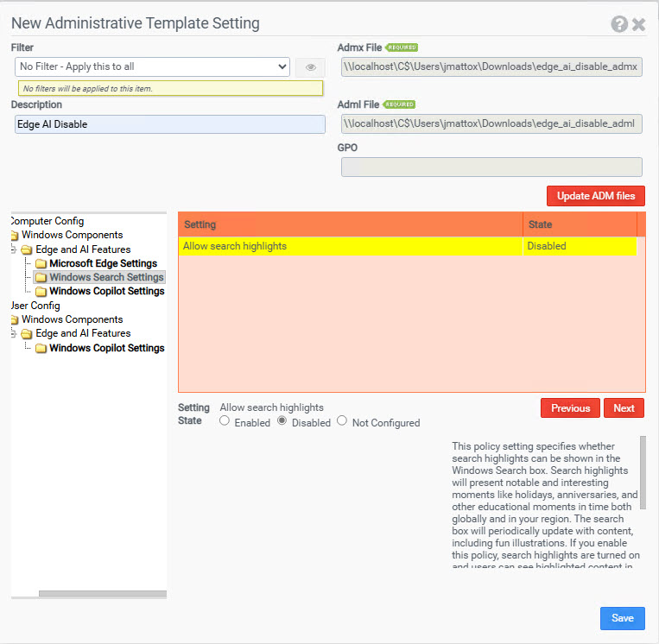Go to the Next setting
Image resolution: width=659 pixels, height=644 pixels.
[x=624, y=408]
